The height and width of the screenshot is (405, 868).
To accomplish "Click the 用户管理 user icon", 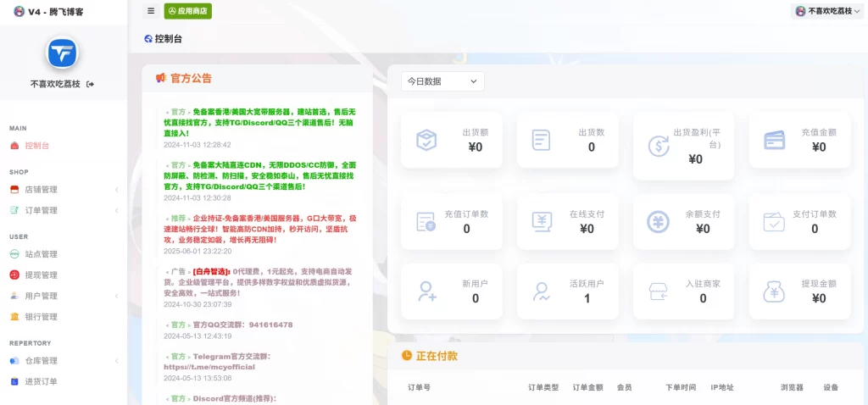I will (x=14, y=296).
